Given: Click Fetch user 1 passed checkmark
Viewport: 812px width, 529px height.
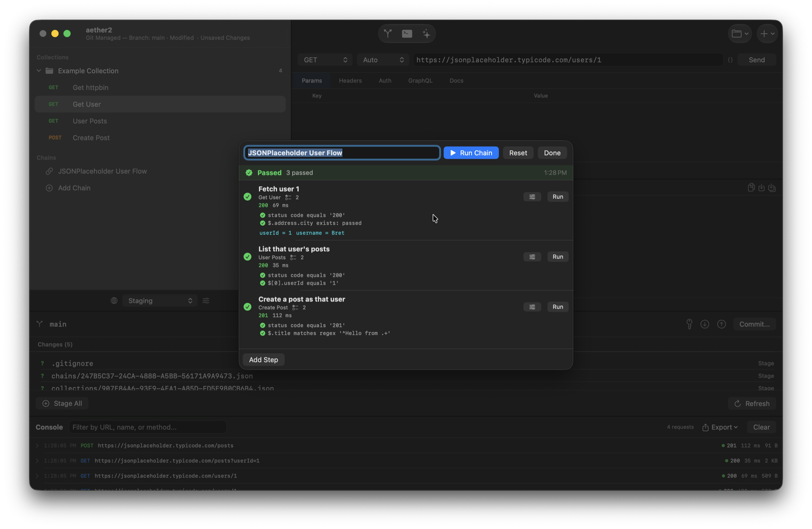Looking at the screenshot, I should (x=248, y=197).
